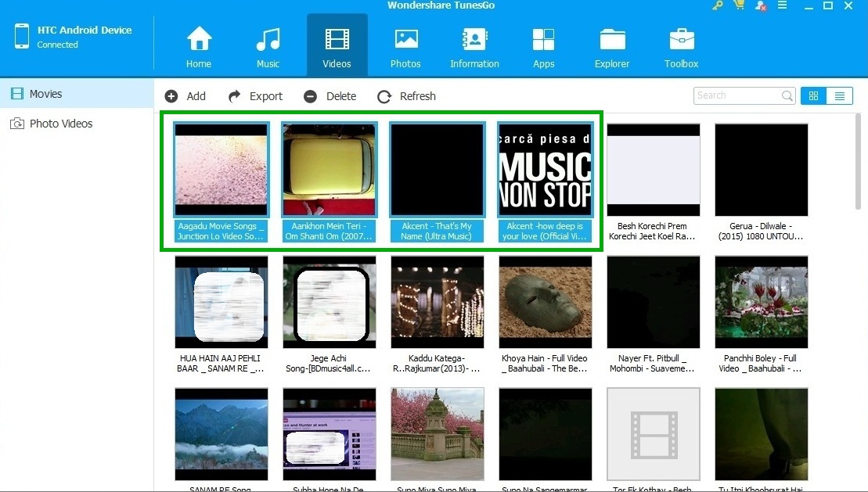Image resolution: width=868 pixels, height=492 pixels.
Task: Open the shopping cart purchase icon
Action: [739, 6]
